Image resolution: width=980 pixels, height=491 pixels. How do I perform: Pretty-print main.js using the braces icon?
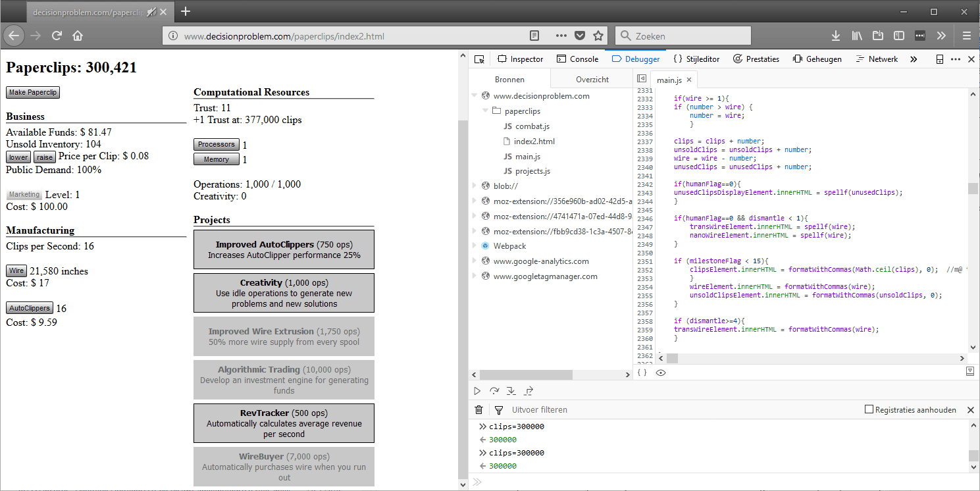(642, 372)
